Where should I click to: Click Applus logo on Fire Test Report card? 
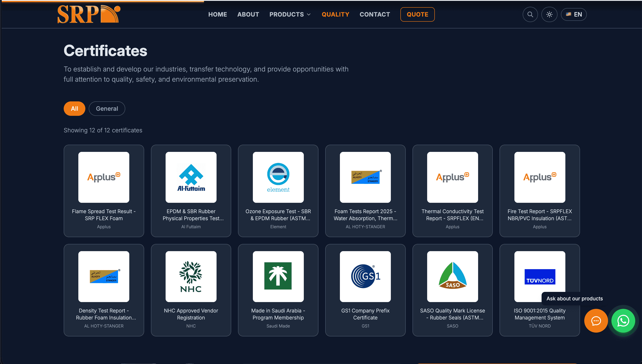pyautogui.click(x=540, y=177)
